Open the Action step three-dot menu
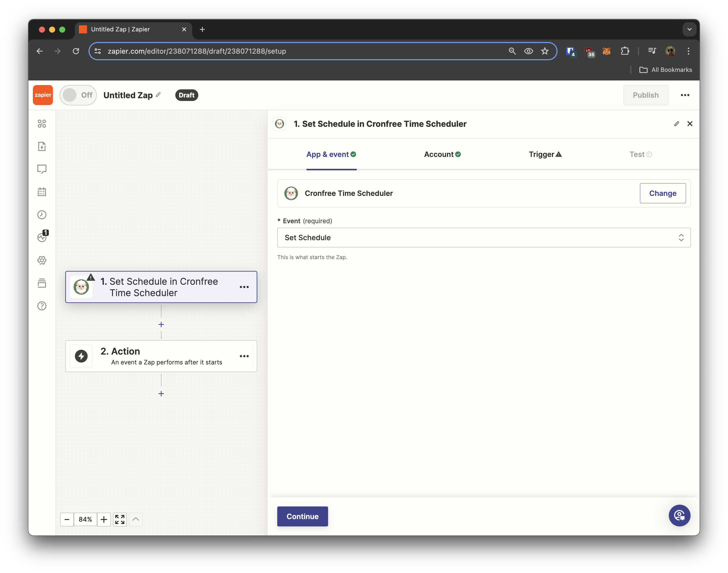Viewport: 728px width, 573px height. pos(244,356)
